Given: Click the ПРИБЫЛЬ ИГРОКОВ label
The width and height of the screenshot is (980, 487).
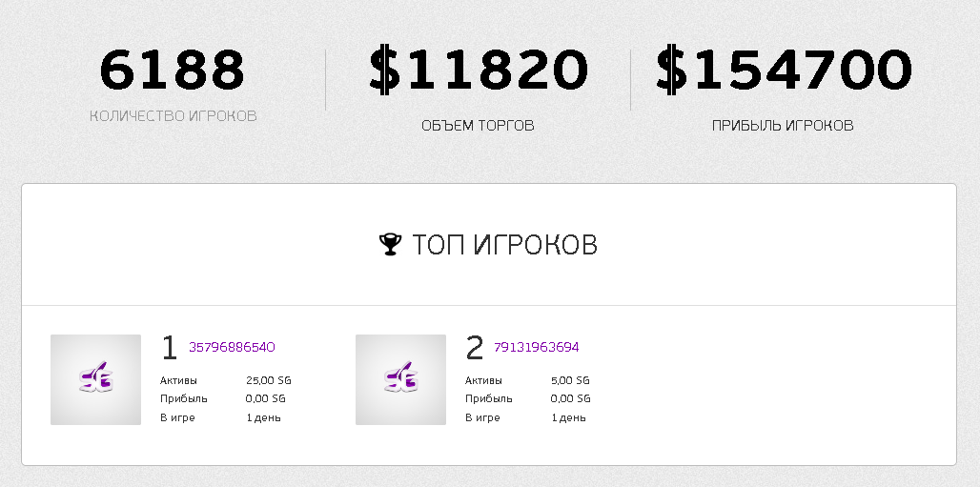Looking at the screenshot, I should coord(783,126).
